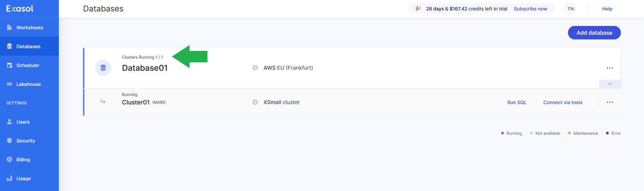The height and width of the screenshot is (191, 644).
Task: Click Run SQL for Cluster01
Action: tap(517, 102)
